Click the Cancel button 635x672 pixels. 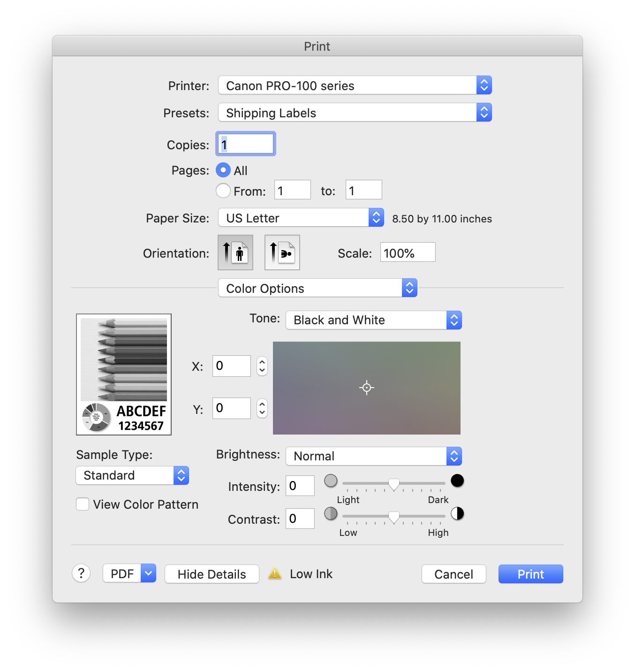pyautogui.click(x=454, y=574)
